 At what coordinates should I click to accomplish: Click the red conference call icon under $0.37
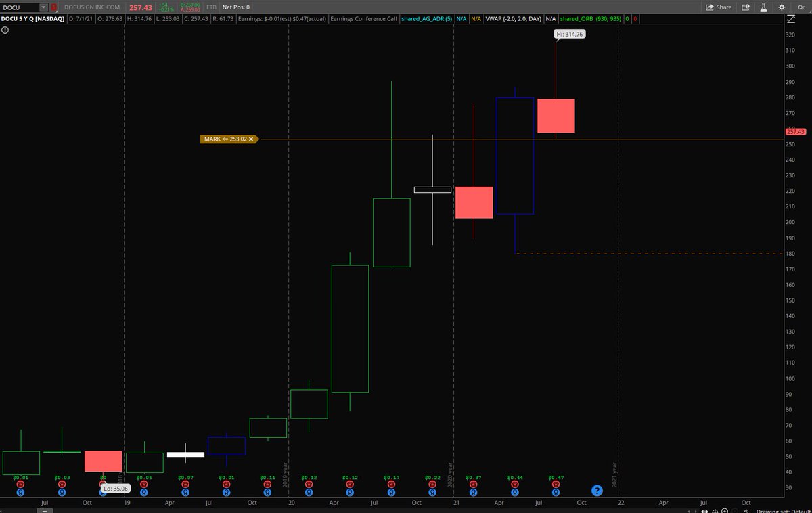(474, 484)
